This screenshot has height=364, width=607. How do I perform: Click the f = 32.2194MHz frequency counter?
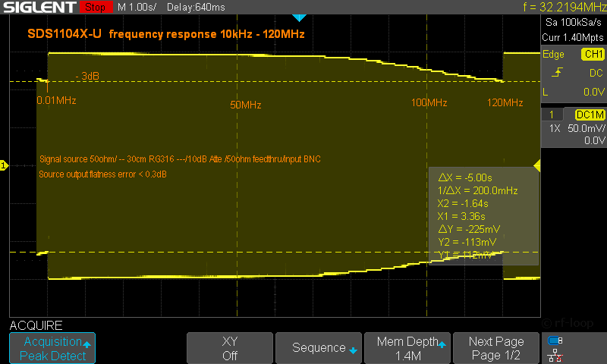pos(565,7)
